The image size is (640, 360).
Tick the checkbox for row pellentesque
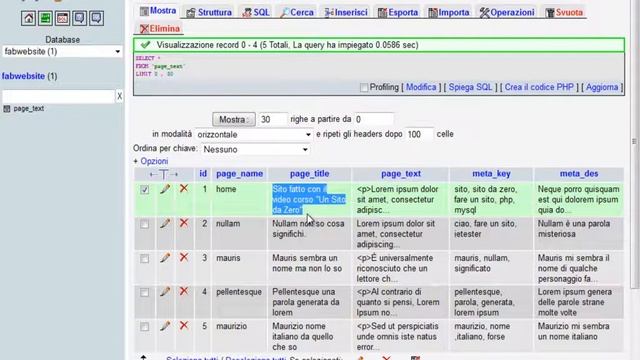(144, 293)
